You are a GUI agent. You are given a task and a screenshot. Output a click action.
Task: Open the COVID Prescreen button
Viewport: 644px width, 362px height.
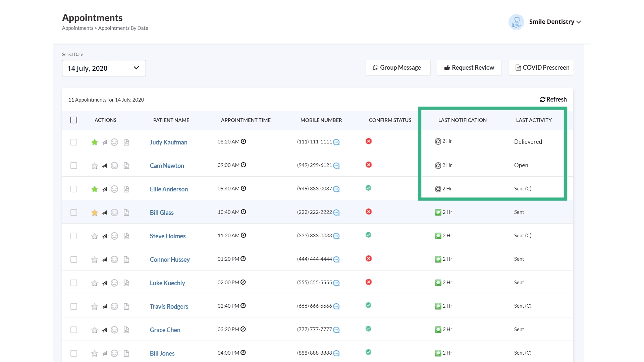pos(540,68)
